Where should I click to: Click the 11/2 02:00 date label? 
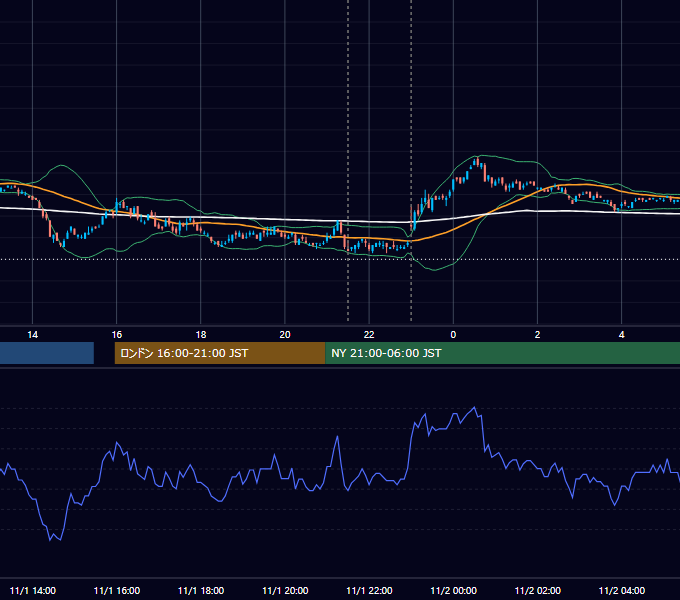tap(537, 590)
